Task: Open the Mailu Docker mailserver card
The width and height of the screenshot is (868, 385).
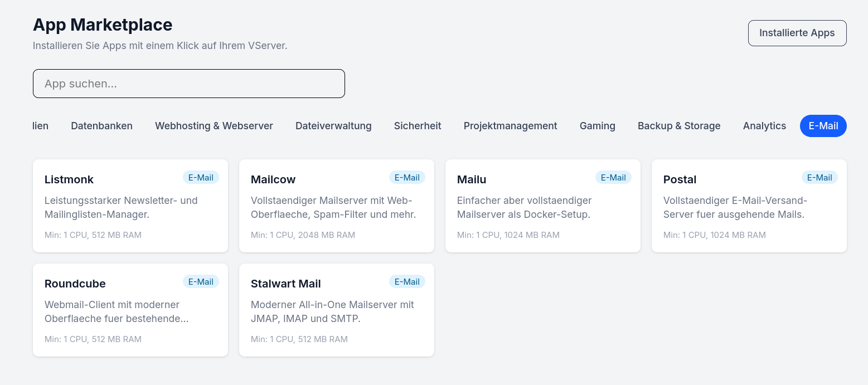Action: [x=542, y=206]
